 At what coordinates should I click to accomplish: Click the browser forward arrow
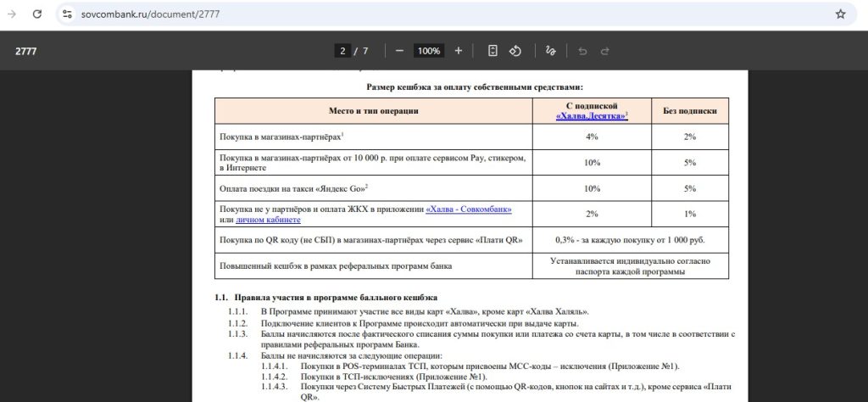point(12,14)
